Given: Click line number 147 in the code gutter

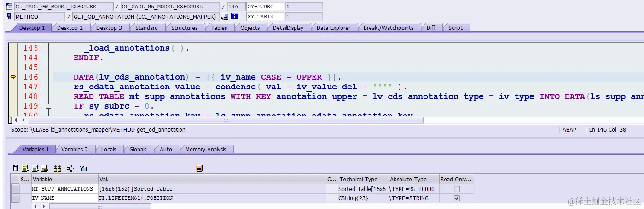Looking at the screenshot, I should [30, 87].
